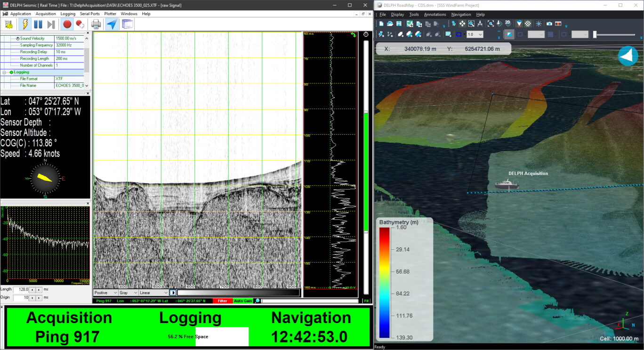Viewport: 644px width, 350px height.
Task: Pause acquisition with the blue pause icon
Action: tap(38, 24)
